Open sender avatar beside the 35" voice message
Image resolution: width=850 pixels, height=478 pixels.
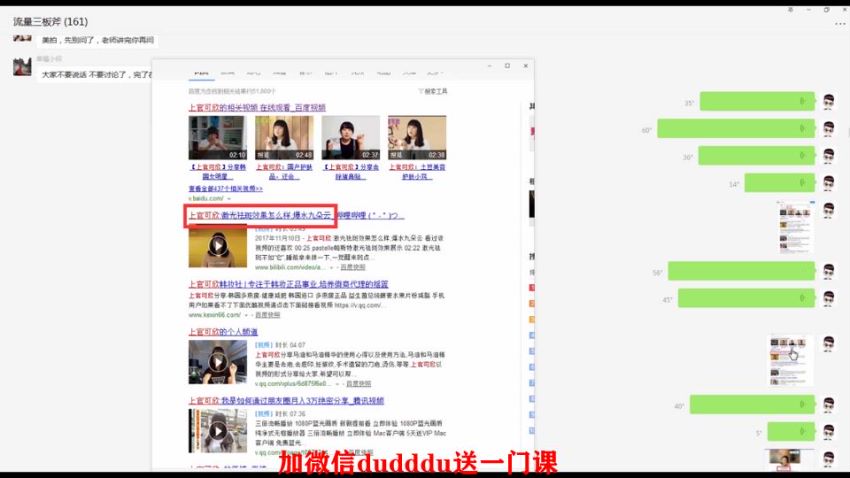point(828,101)
